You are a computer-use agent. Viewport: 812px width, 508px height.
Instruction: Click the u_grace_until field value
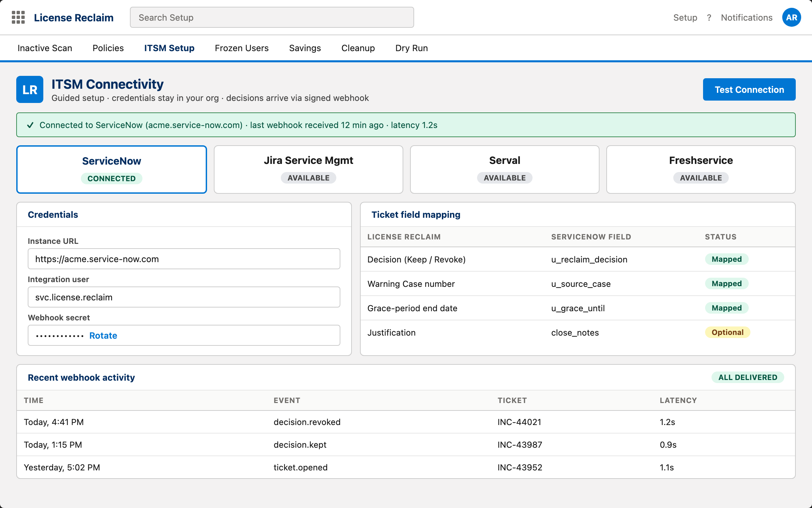(x=578, y=308)
